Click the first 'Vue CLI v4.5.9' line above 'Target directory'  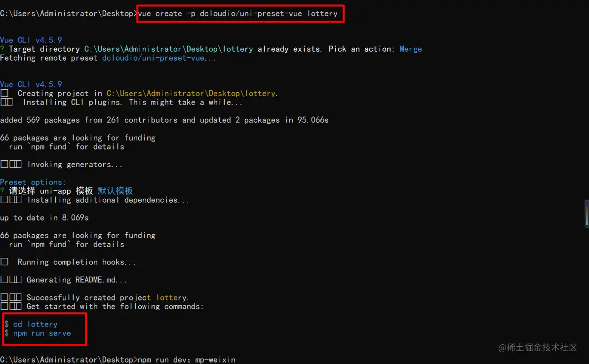pyautogui.click(x=31, y=40)
